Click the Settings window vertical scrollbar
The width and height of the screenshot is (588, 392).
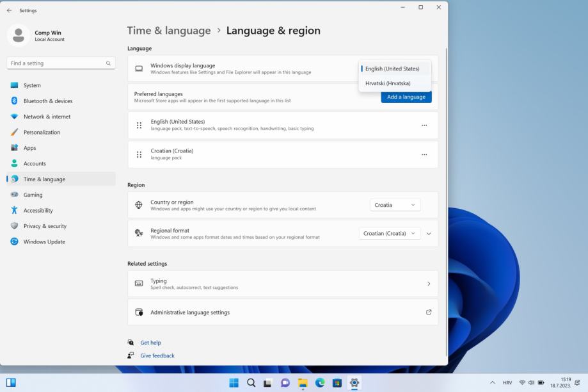coord(446,201)
